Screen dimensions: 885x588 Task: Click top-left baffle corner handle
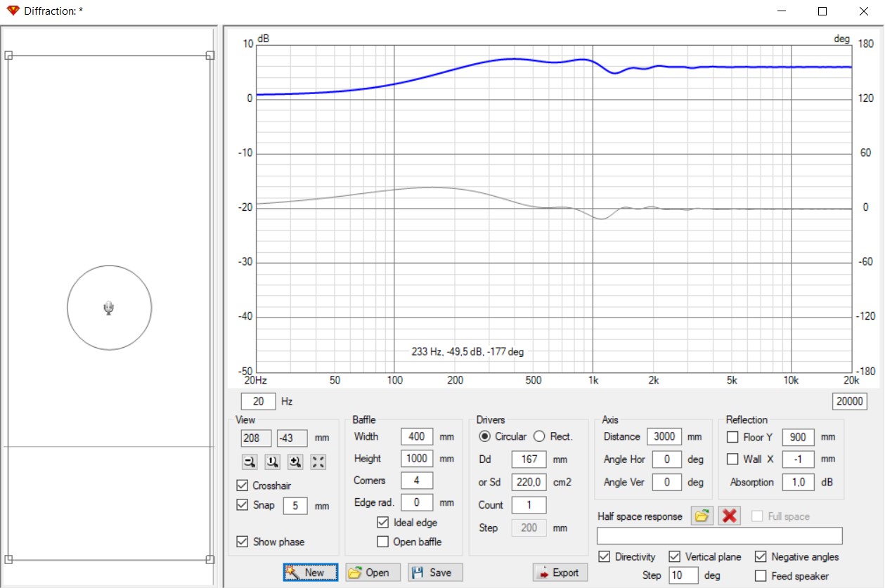tap(8, 55)
